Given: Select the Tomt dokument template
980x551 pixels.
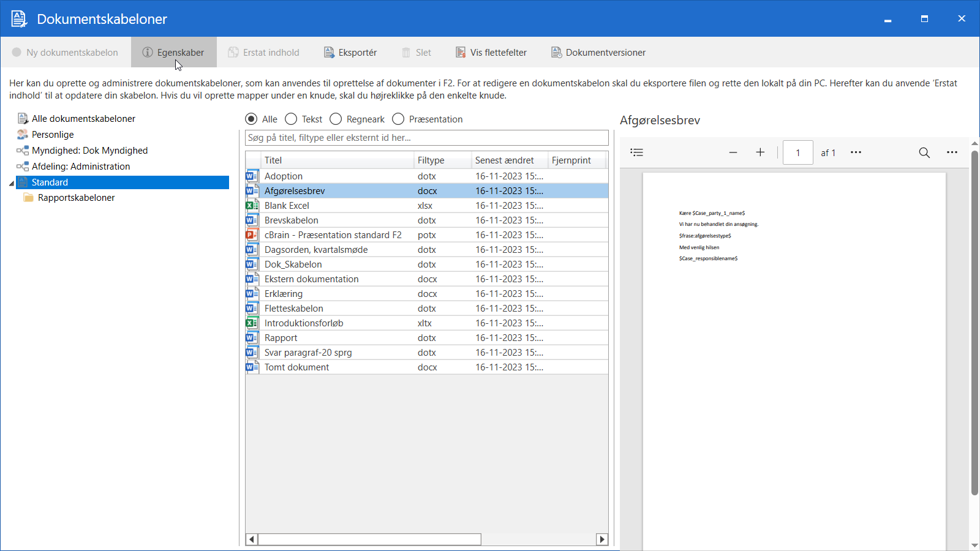Looking at the screenshot, I should point(297,367).
